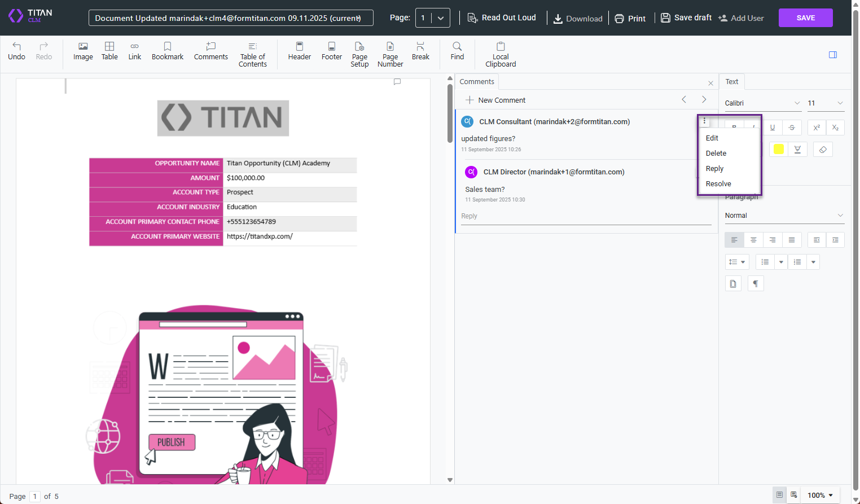
Task: Expand the Calibri font dropdown
Action: [x=762, y=103]
